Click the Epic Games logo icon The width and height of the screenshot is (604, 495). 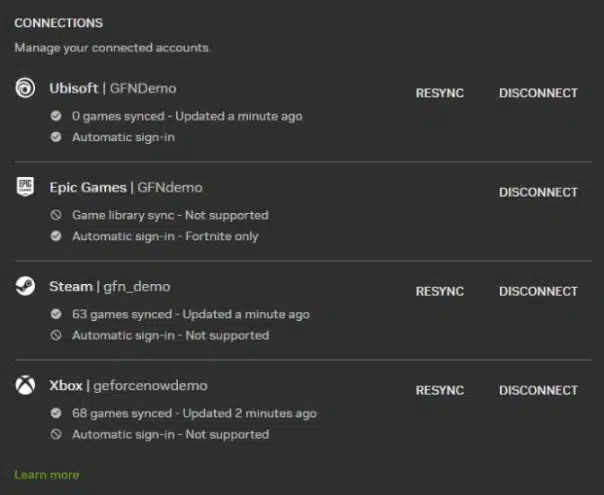coord(25,187)
